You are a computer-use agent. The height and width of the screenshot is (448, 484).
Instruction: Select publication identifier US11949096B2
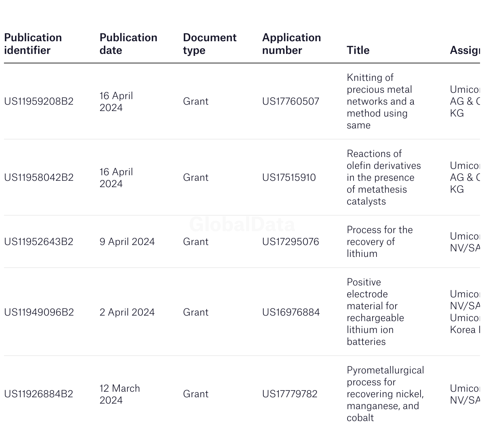pyautogui.click(x=39, y=312)
